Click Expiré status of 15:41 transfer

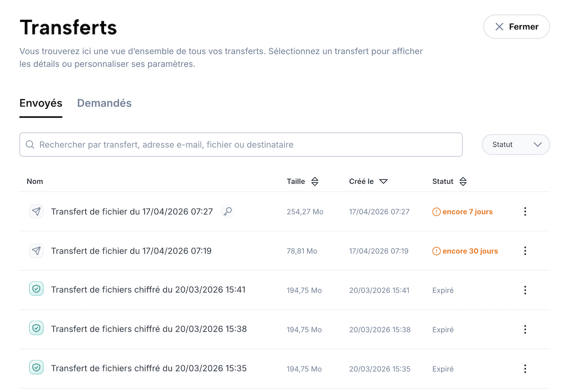tap(443, 290)
